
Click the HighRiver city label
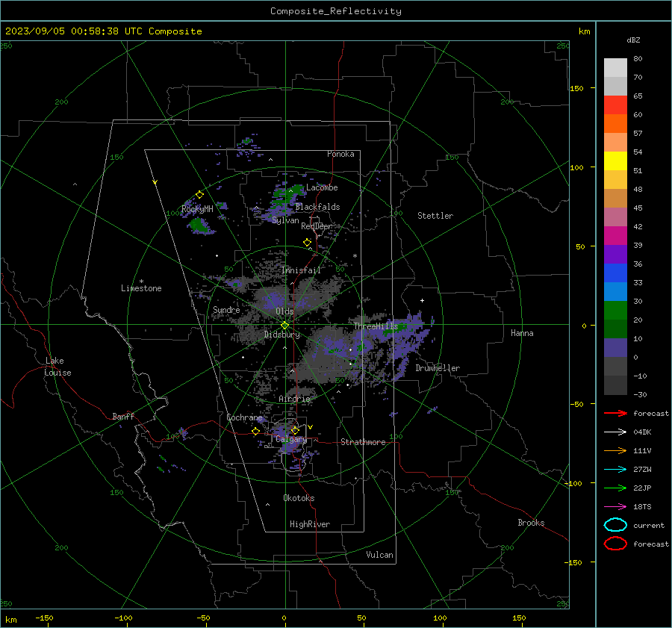point(310,524)
